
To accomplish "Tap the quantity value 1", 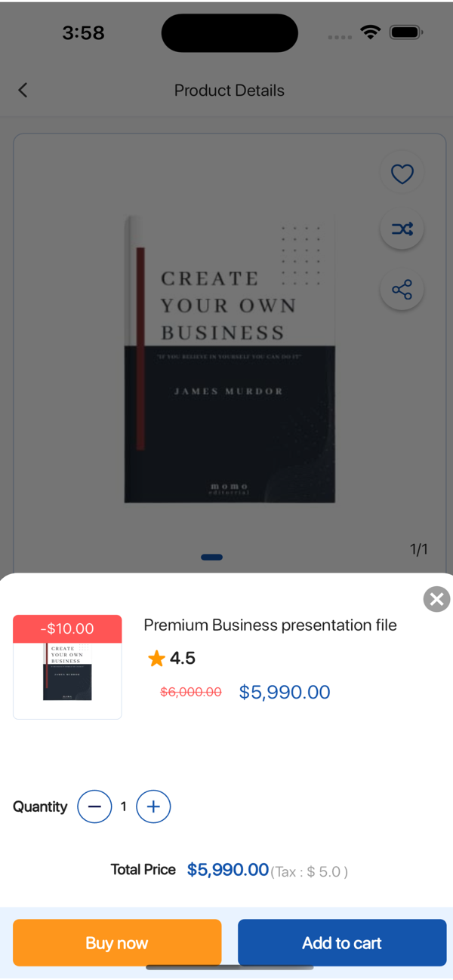I will [124, 806].
